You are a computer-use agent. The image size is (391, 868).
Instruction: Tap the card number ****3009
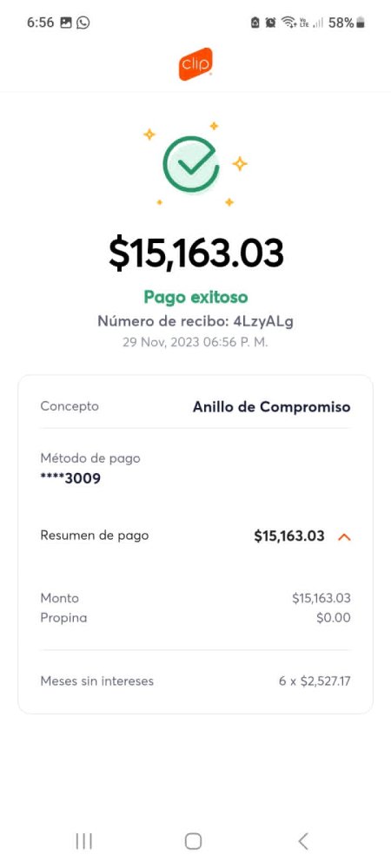pos(70,478)
